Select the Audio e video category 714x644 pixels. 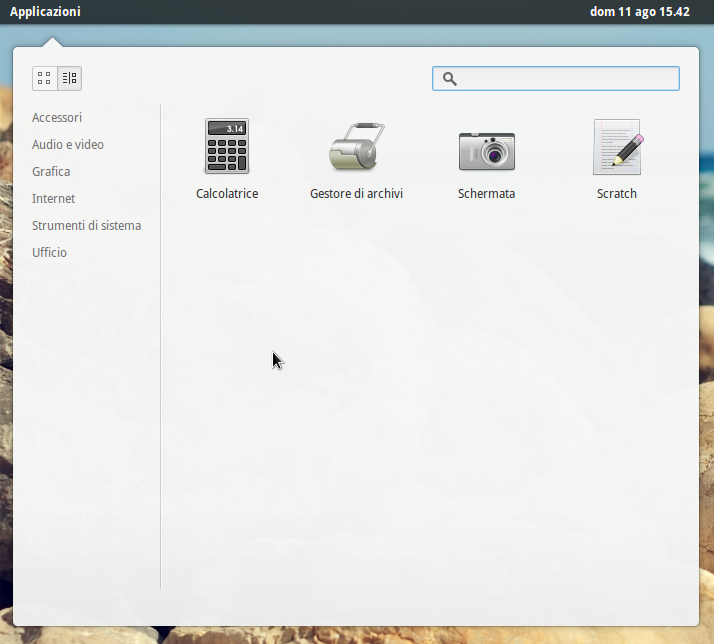(x=68, y=144)
